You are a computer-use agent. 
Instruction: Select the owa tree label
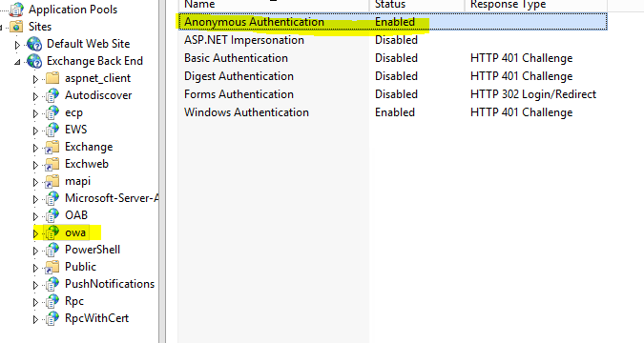75,232
